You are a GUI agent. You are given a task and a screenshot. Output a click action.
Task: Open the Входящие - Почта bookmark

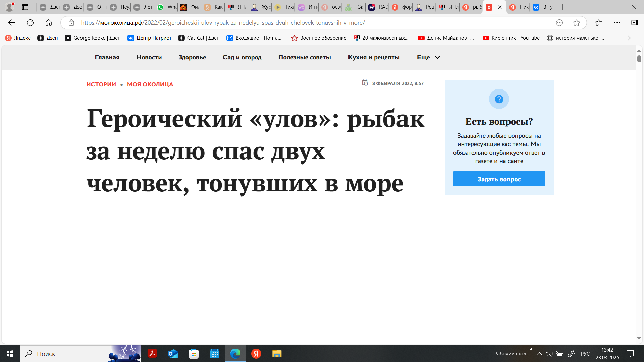(254, 38)
